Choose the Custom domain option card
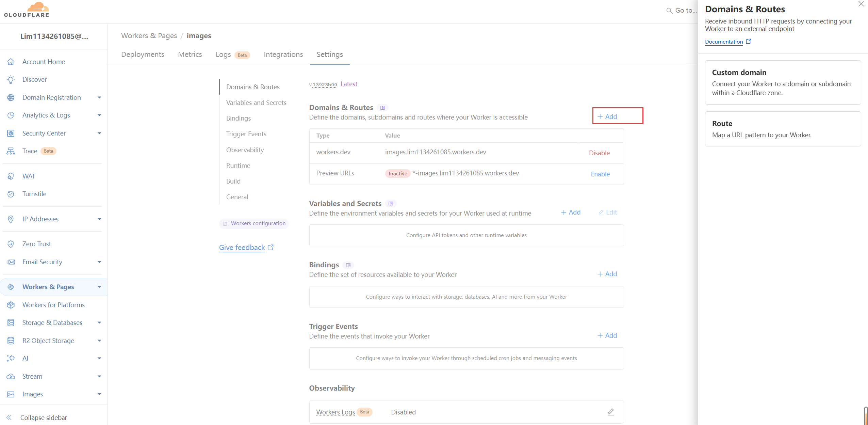 click(783, 82)
